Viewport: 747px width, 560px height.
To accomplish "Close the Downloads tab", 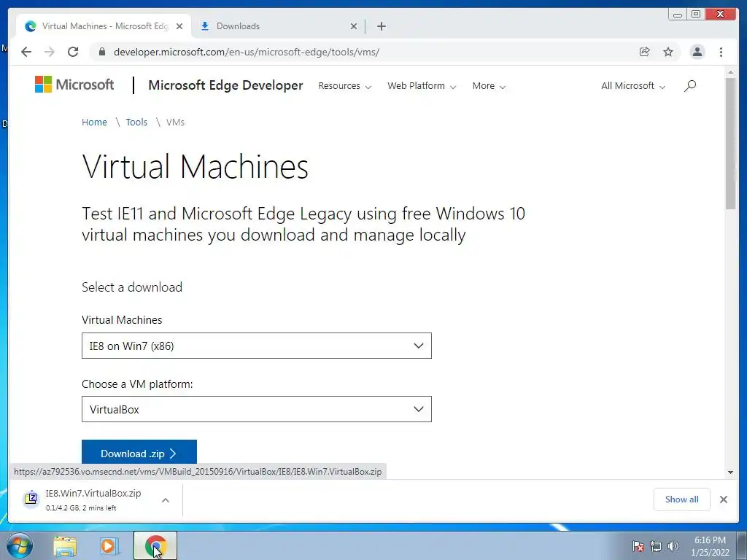I will click(354, 26).
